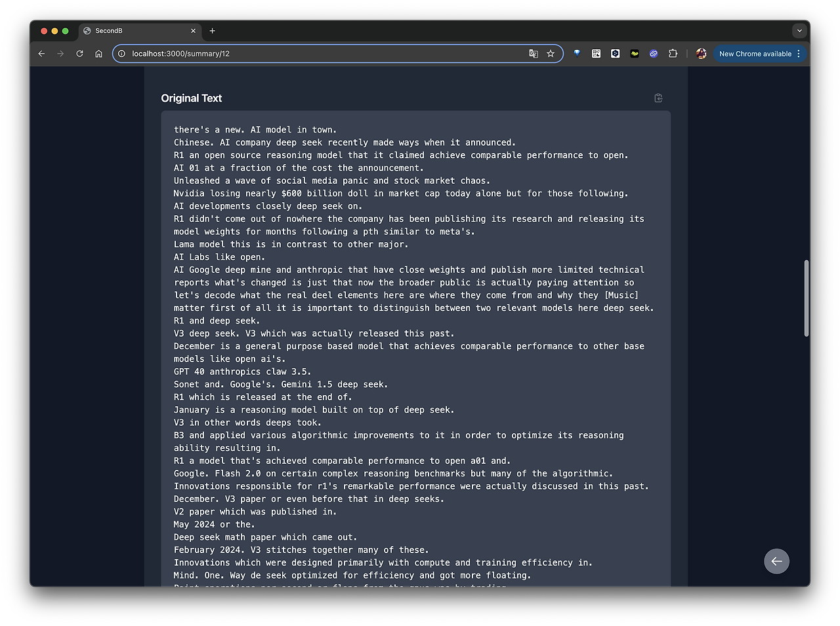
Task: Open the dark blue hexagon extension icon
Action: pyautogui.click(x=615, y=54)
